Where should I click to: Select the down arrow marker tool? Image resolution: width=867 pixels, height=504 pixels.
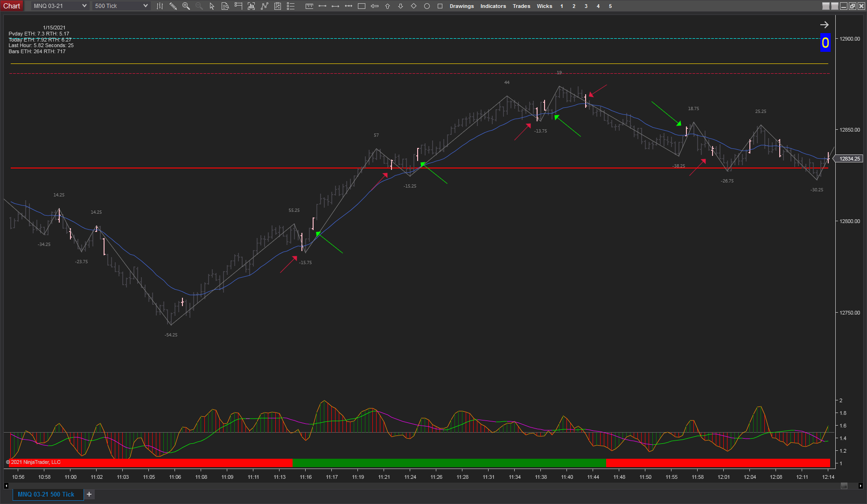400,6
